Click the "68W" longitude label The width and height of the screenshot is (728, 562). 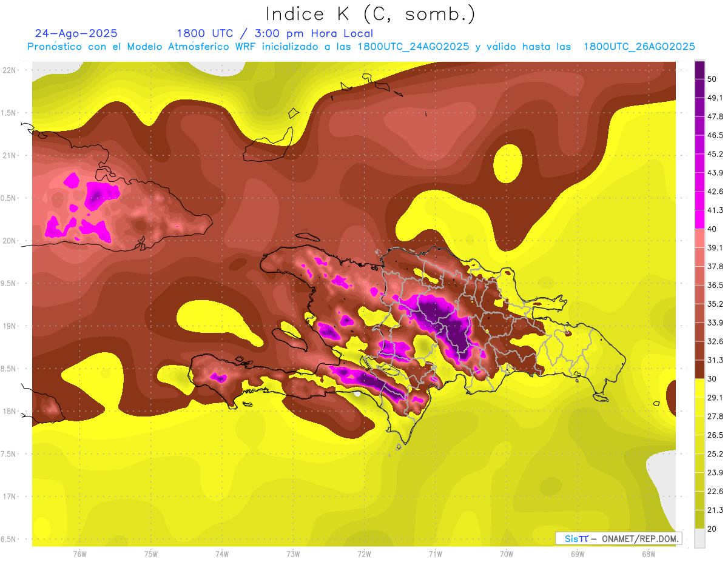point(649,554)
